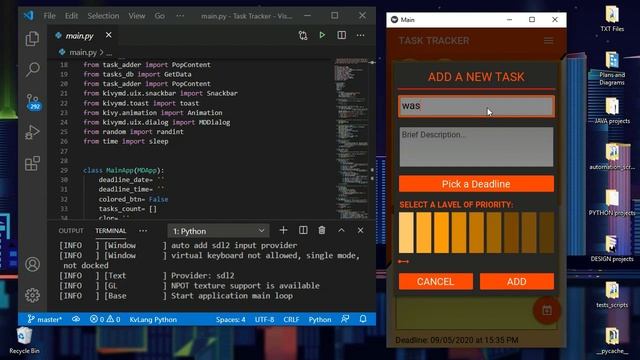Open DESIGN projects desktop folder
Screen dimensions: 640x360
tap(612, 249)
